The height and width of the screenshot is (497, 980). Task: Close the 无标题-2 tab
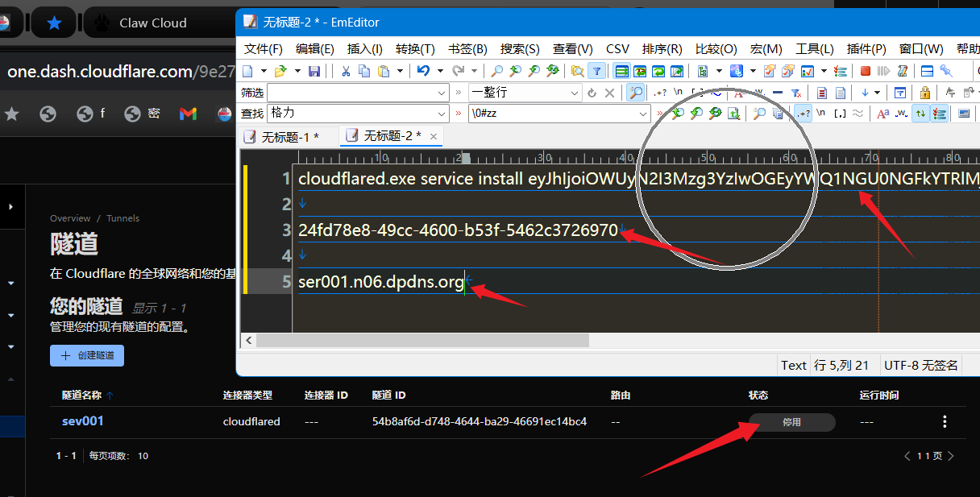point(434,137)
